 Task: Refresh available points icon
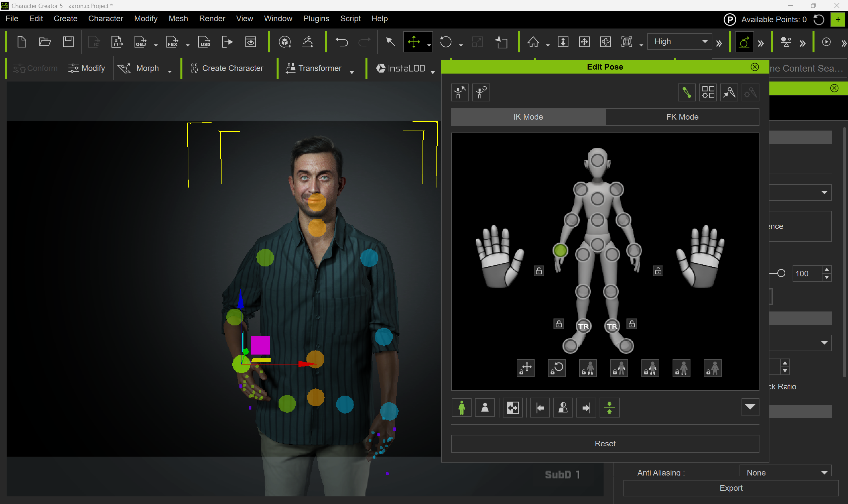tap(819, 20)
